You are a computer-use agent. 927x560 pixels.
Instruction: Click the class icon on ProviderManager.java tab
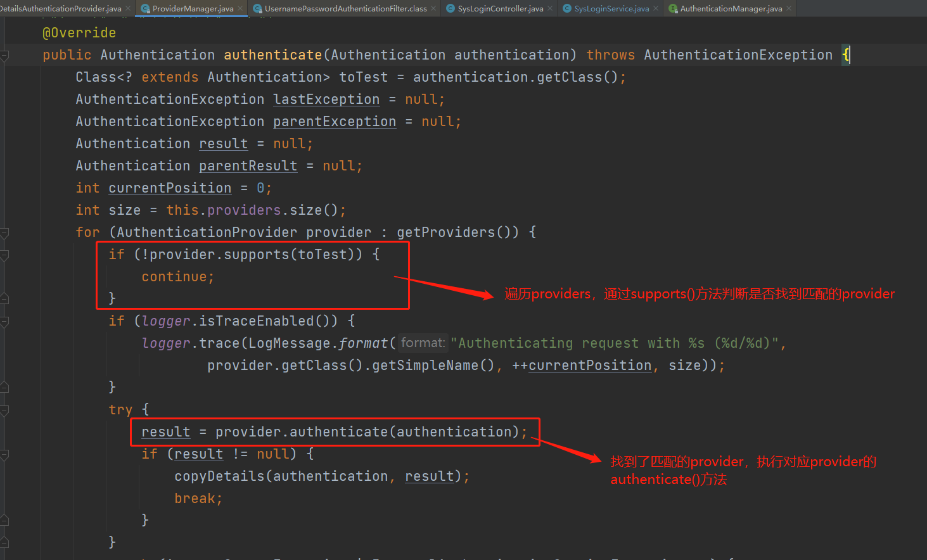[x=145, y=8]
